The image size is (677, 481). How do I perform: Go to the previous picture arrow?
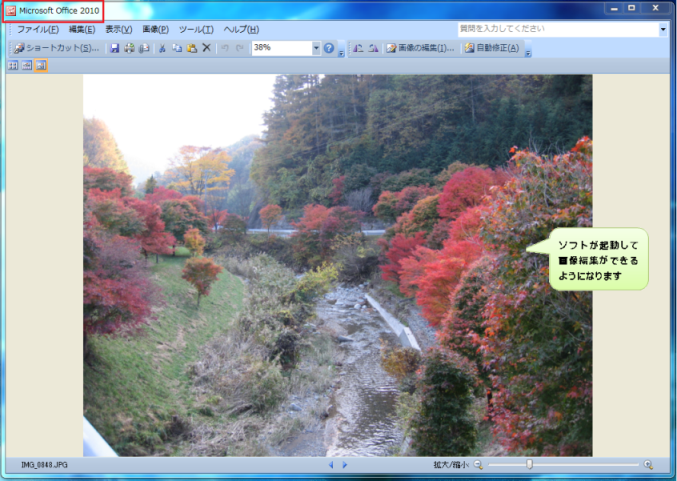[x=331, y=465]
